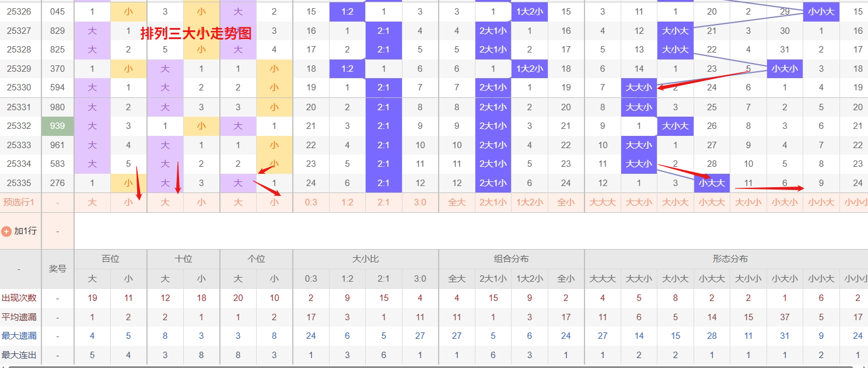Click the 组合分布 column group header
This screenshot has height=368, width=868.
(x=511, y=259)
